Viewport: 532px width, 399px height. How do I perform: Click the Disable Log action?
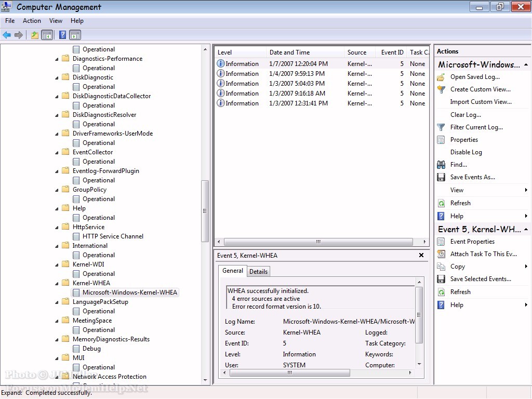coord(466,152)
